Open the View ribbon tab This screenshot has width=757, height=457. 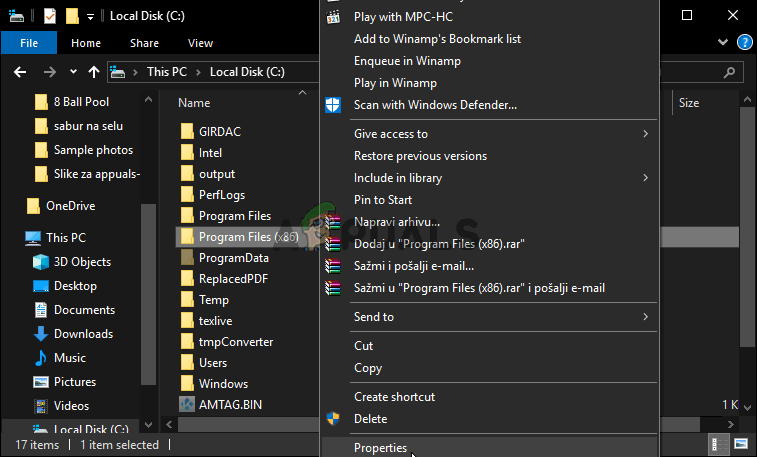(x=200, y=43)
